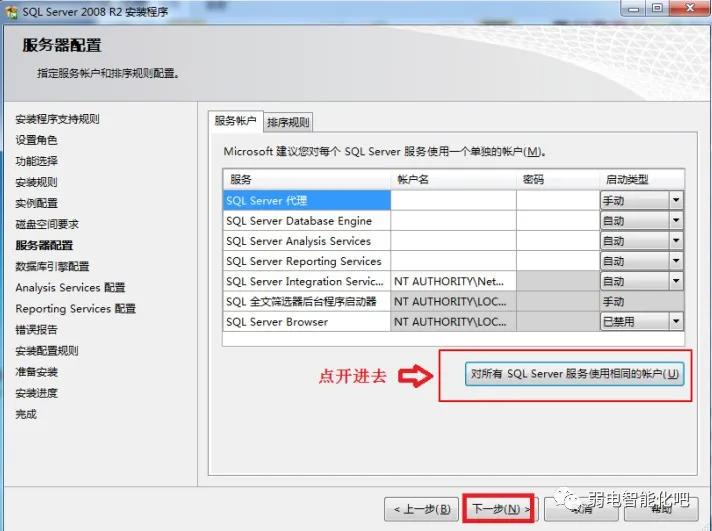
Task: Close the SQL Server setup window
Action: [690, 8]
